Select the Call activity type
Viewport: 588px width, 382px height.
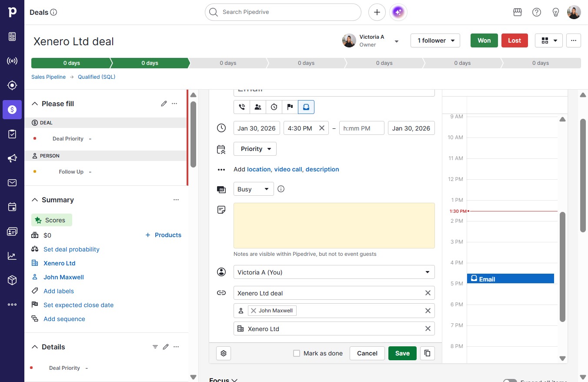click(242, 107)
